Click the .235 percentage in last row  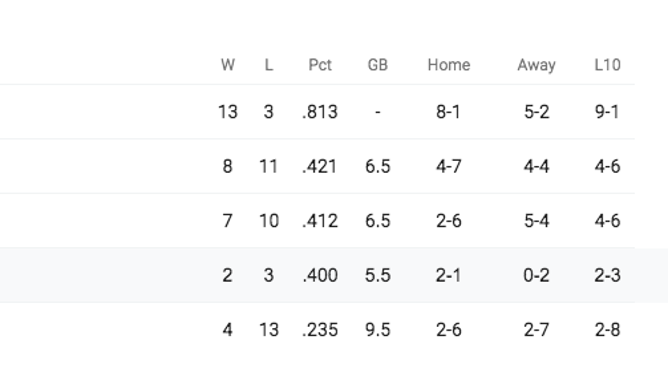point(320,330)
